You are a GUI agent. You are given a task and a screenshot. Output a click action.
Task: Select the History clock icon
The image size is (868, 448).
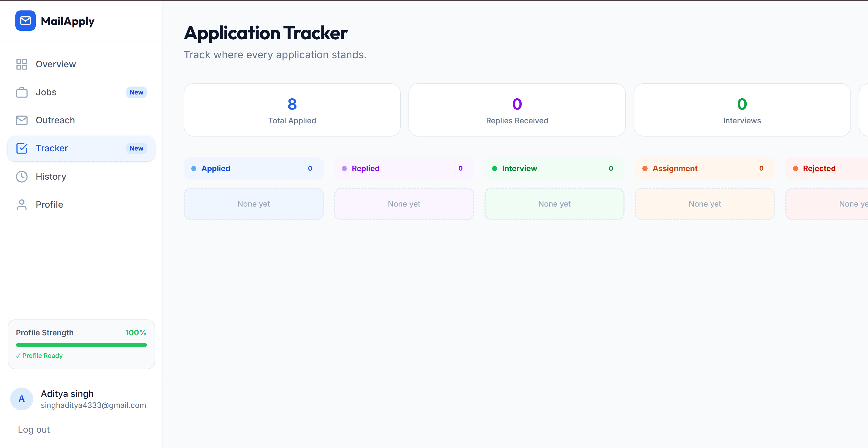click(x=22, y=176)
